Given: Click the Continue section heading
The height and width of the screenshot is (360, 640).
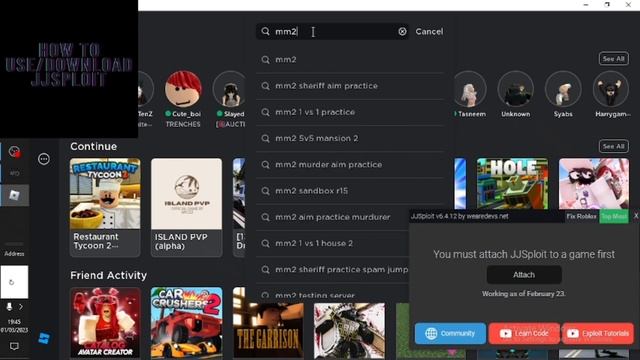Looking at the screenshot, I should click(x=93, y=147).
